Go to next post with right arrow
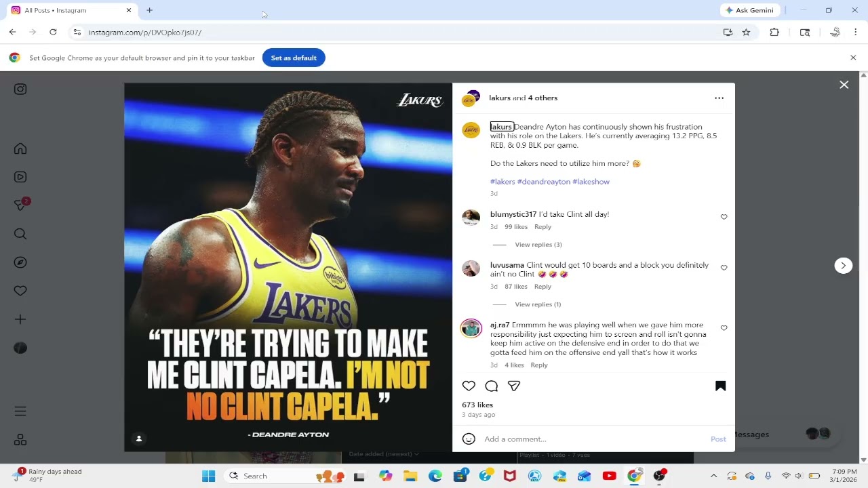868x488 pixels. point(843,266)
